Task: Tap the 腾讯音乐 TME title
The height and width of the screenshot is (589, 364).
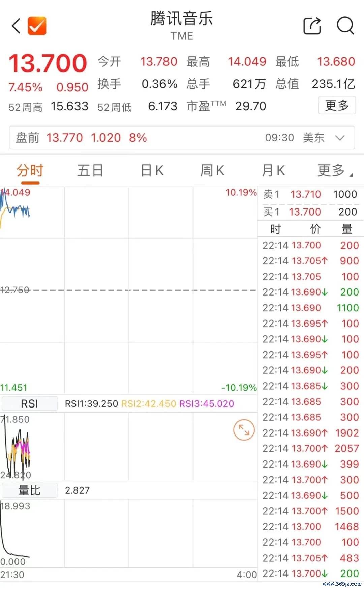Action: pyautogui.click(x=182, y=25)
